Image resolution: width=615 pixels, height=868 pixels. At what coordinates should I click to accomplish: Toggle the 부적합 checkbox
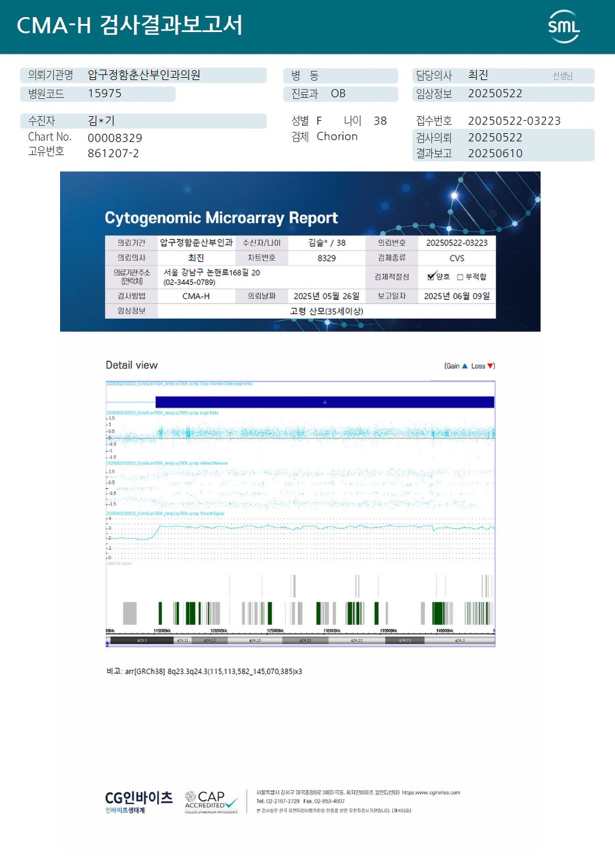(x=460, y=277)
